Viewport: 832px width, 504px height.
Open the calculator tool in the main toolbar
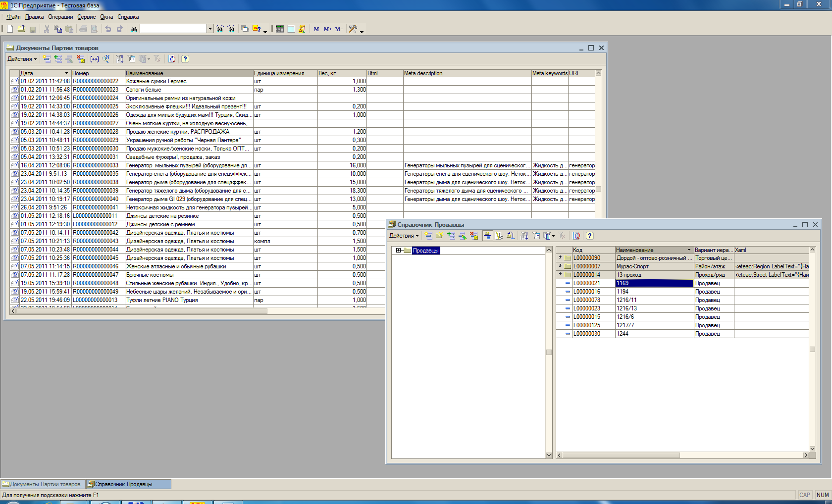tap(280, 29)
